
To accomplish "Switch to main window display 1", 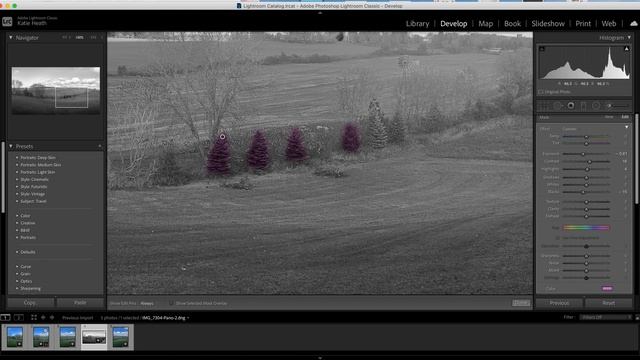I will point(5,317).
